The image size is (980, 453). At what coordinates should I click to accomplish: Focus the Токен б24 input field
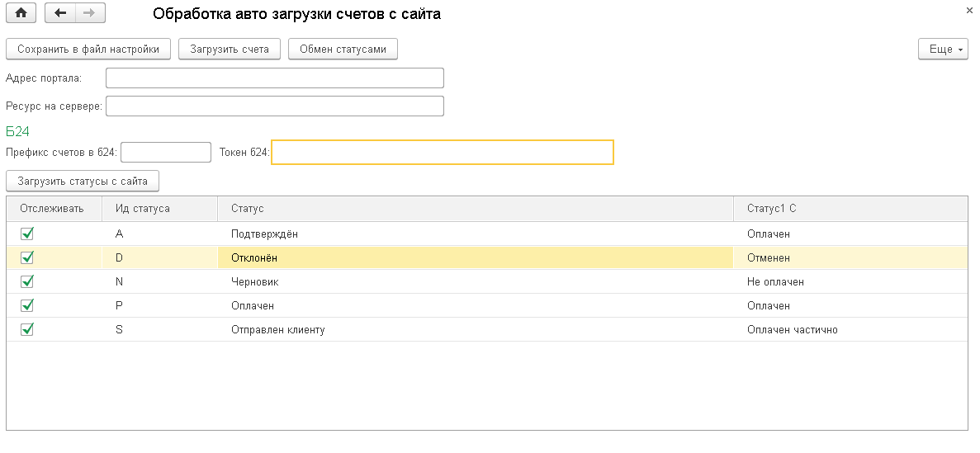(x=443, y=152)
